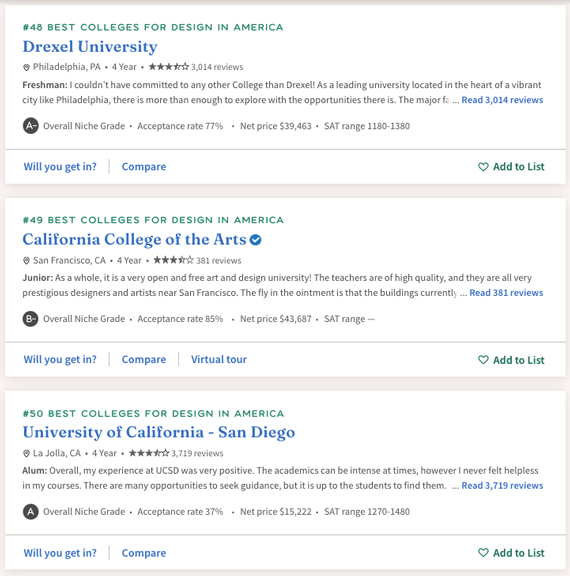Click Read 381 reviews link

tap(506, 293)
